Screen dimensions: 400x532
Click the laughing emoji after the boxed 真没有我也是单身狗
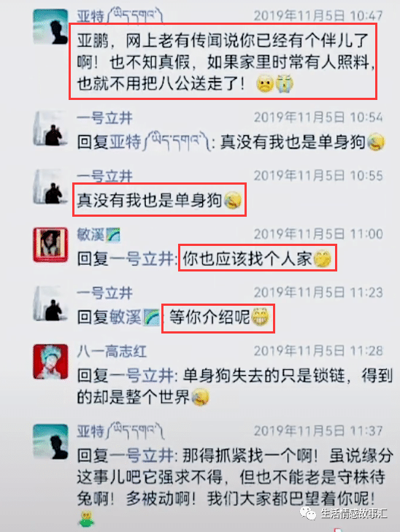pyautogui.click(x=233, y=201)
